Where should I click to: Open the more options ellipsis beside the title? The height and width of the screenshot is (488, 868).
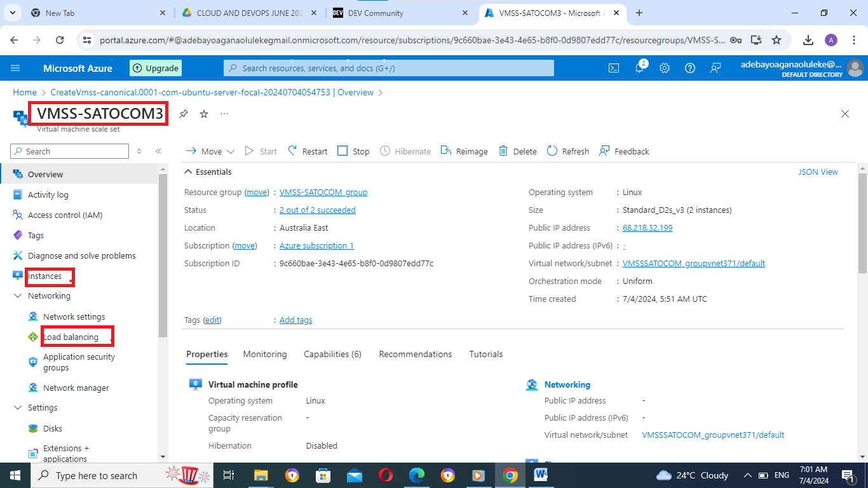224,114
